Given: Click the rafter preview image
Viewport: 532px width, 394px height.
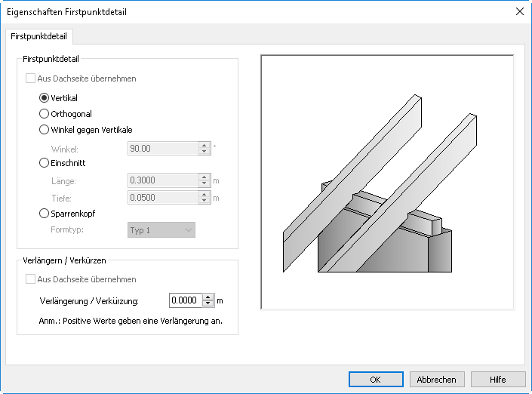Looking at the screenshot, I should point(387,182).
